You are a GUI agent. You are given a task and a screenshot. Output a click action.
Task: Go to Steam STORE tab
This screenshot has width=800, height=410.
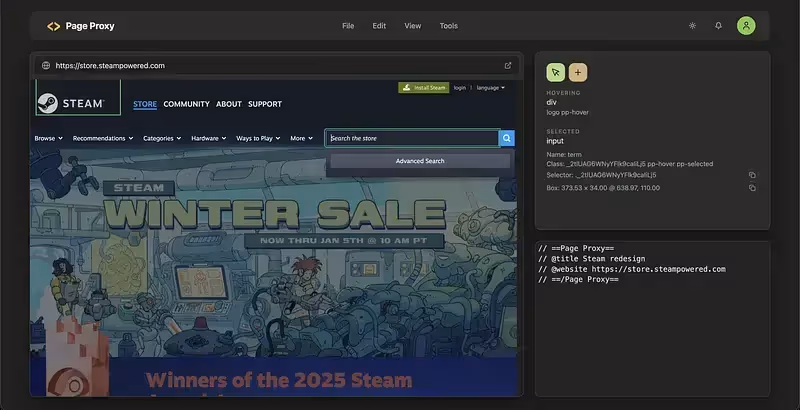pos(145,104)
